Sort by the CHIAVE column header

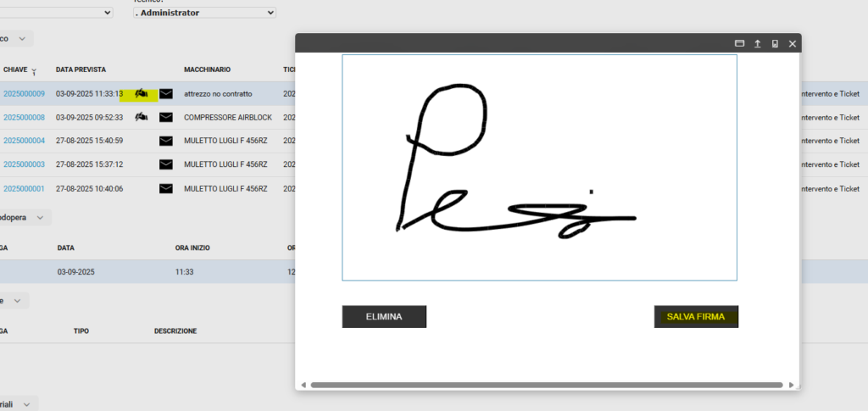(x=15, y=69)
